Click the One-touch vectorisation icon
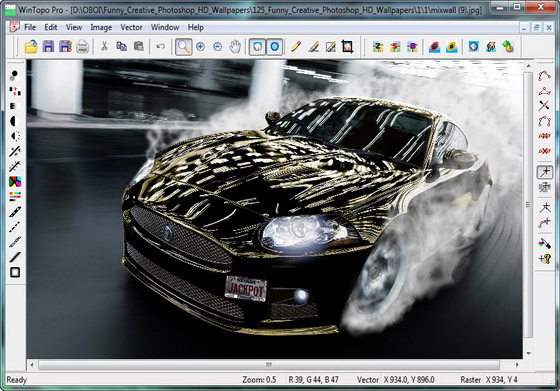This screenshot has height=391, width=560. coord(474,47)
